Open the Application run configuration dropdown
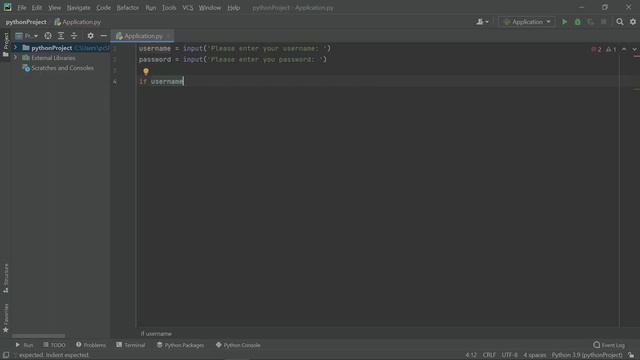Screen dimensions: 640x360 (527, 22)
